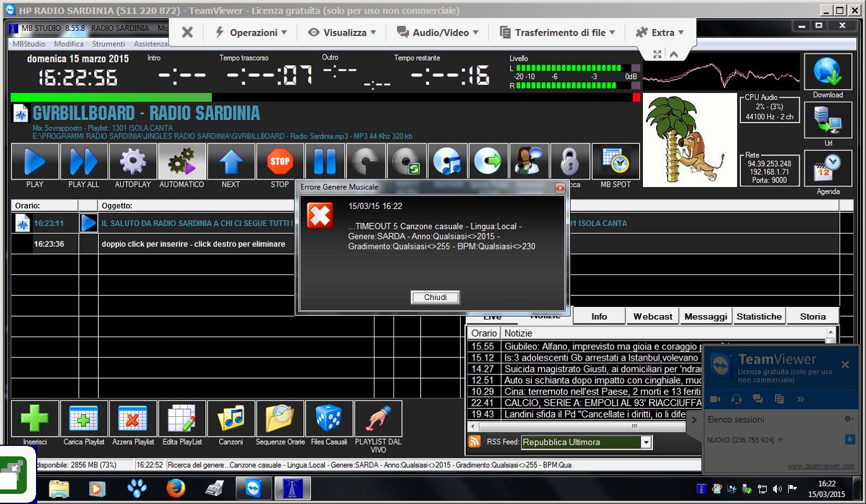Screen dimensions: 866x504
Task: Click TeamViewer panel video camera icon
Action: tap(716, 399)
